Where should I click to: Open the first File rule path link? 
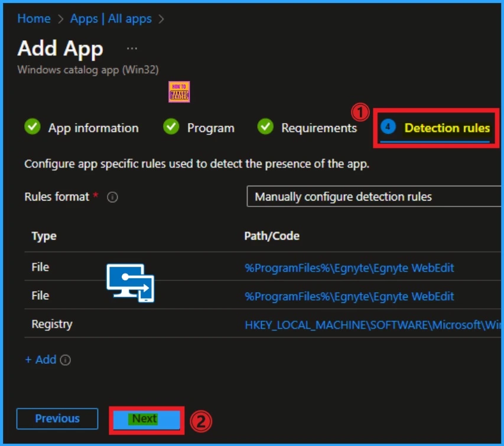point(349,268)
